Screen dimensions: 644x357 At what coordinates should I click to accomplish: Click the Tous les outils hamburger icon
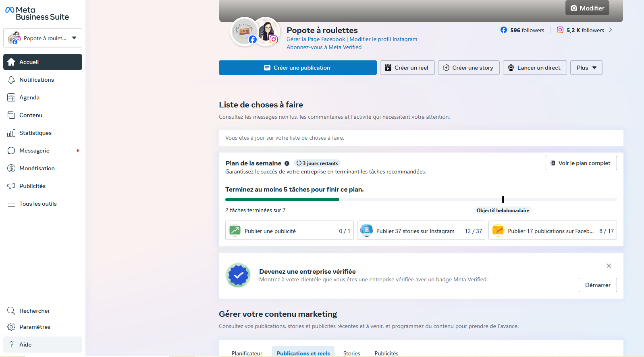(11, 204)
